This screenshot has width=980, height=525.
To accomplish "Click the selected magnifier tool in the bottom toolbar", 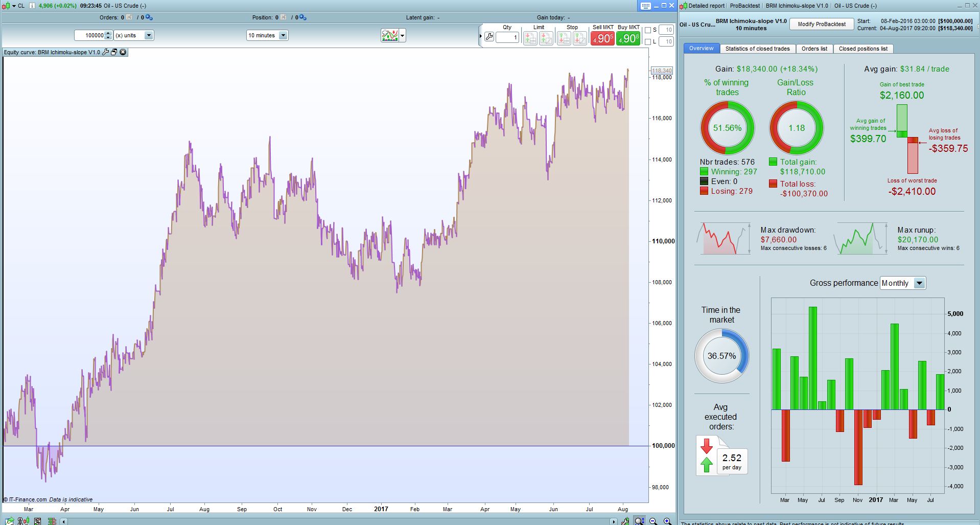I will click(x=639, y=521).
